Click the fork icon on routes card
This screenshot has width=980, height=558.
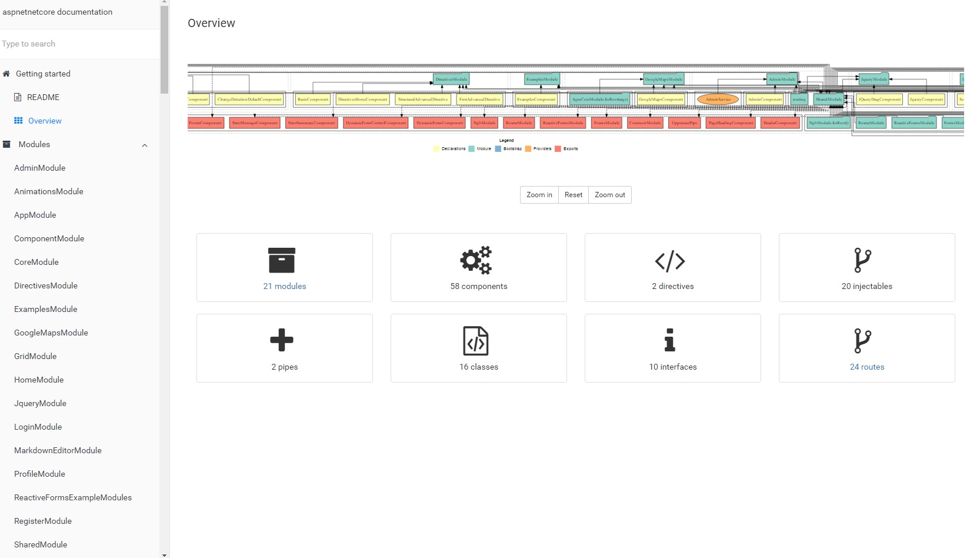tap(863, 341)
